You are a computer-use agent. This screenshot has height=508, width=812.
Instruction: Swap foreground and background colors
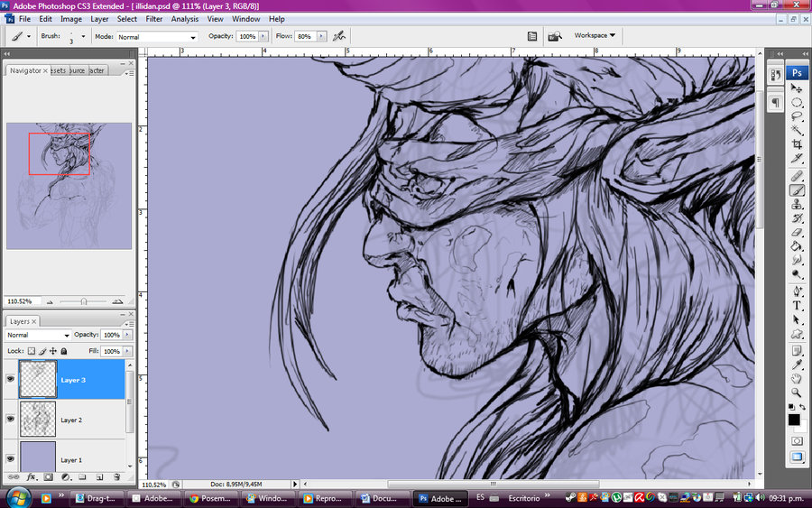802,407
